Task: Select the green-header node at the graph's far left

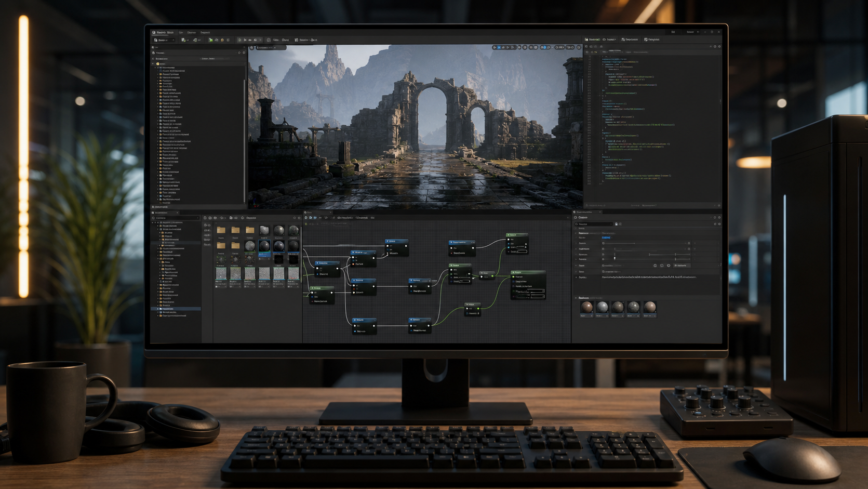Action: coord(322,295)
